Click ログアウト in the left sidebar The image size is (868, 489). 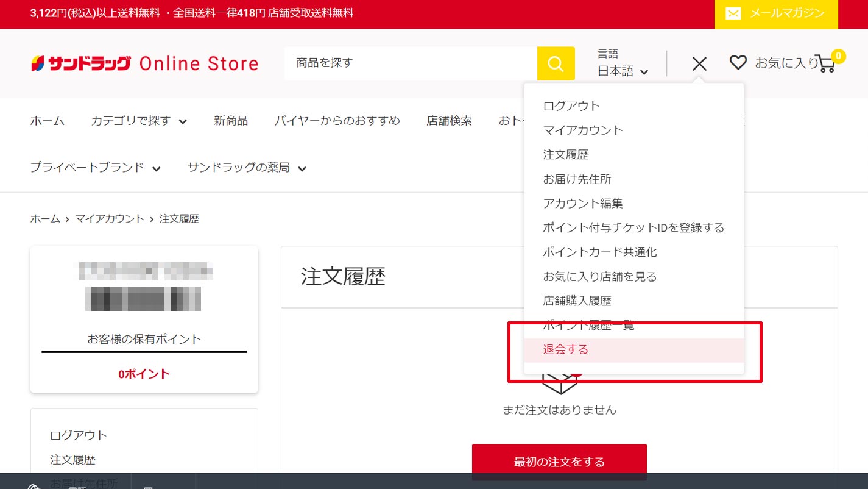[x=79, y=435]
